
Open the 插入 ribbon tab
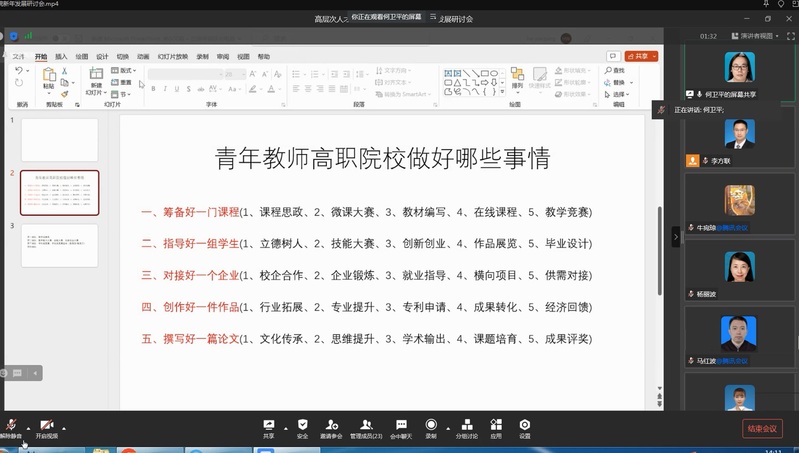[62, 57]
